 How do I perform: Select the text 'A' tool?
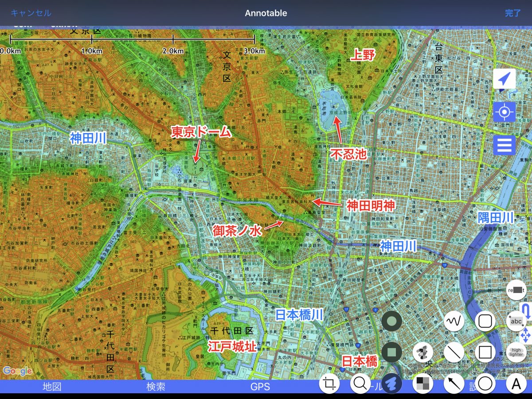click(x=516, y=383)
